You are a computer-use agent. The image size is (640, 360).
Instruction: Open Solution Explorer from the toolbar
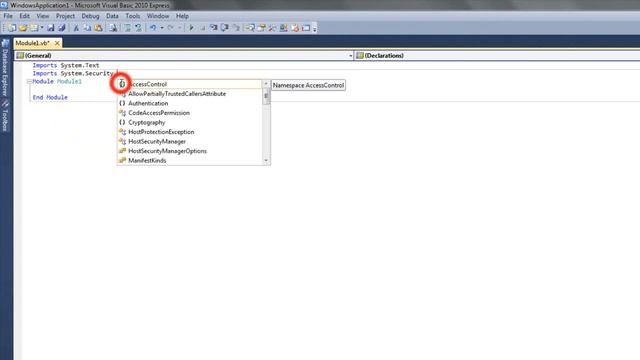pyautogui.click(x=250, y=28)
